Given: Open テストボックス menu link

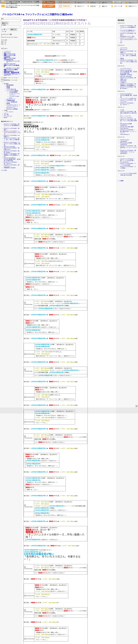Looking at the screenshot, I should [x=8, y=116].
